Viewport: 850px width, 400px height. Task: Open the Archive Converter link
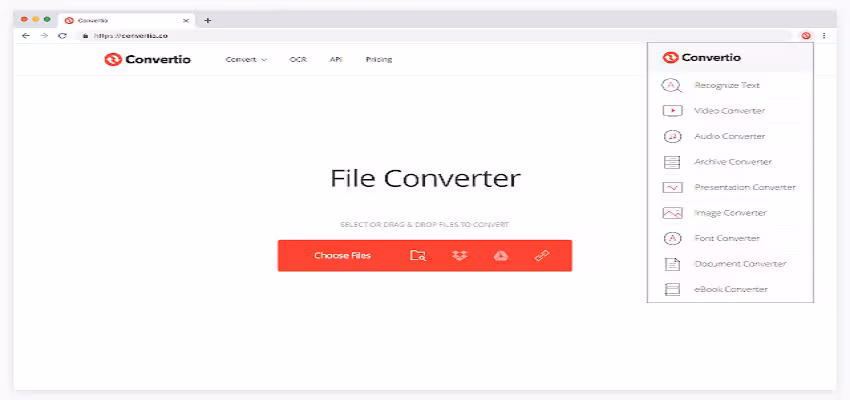click(733, 162)
